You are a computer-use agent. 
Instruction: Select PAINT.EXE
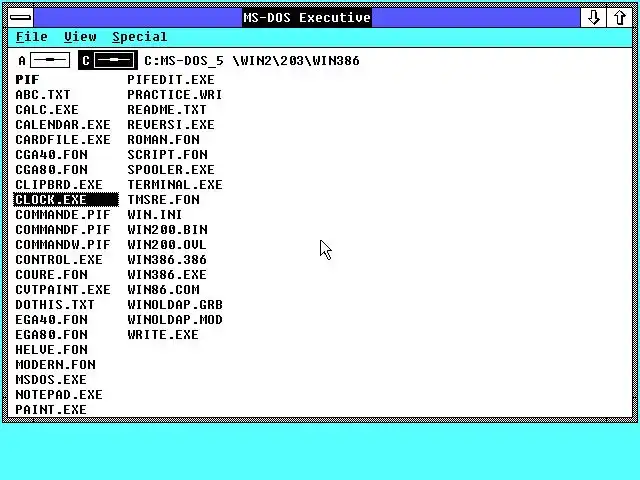[x=51, y=410]
